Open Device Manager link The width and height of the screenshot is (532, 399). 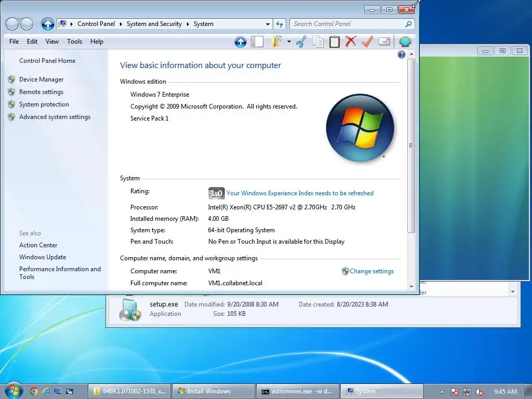[42, 79]
